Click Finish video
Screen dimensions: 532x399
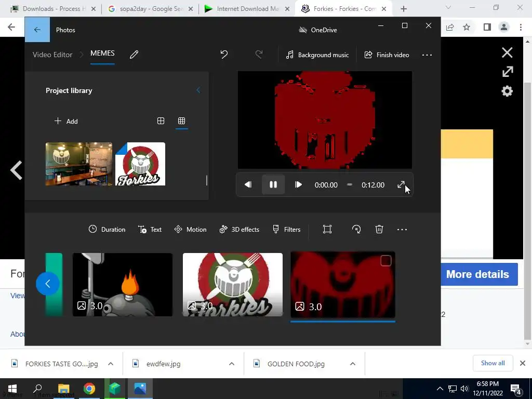coord(387,55)
